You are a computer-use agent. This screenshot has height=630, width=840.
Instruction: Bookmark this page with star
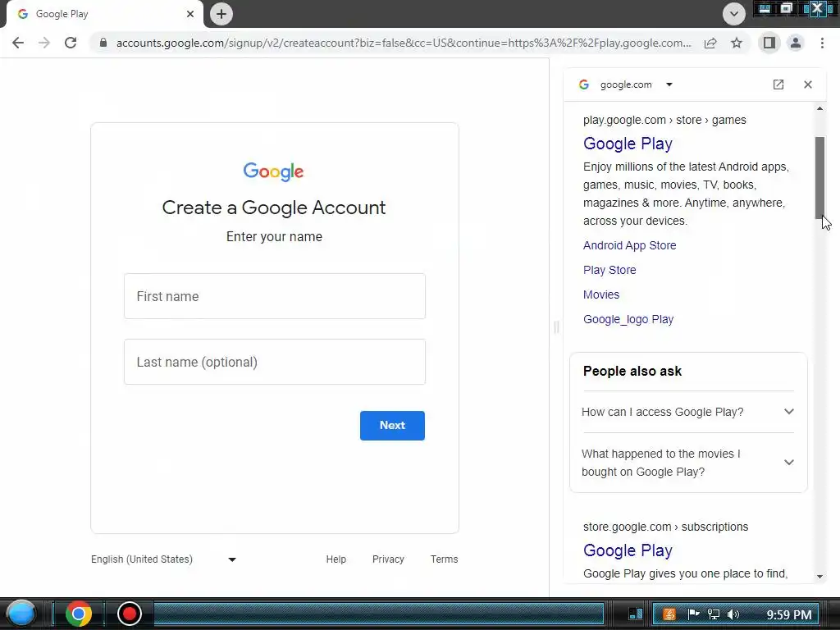[x=737, y=43]
